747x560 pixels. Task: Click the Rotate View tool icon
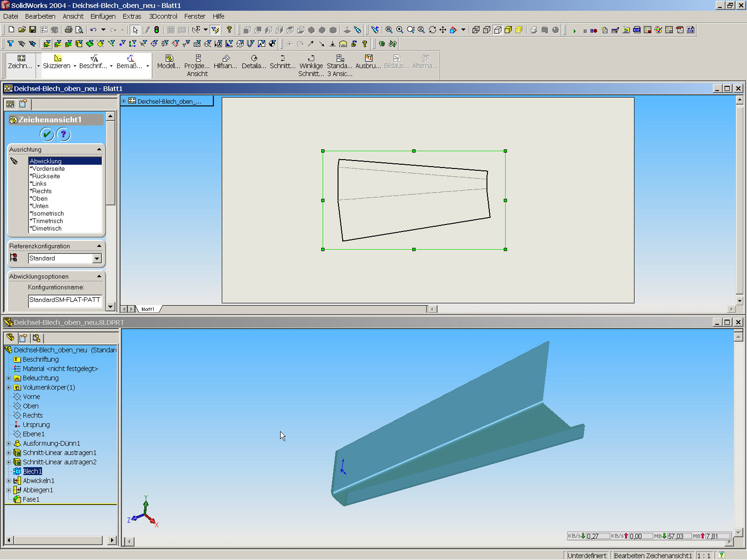(x=432, y=30)
